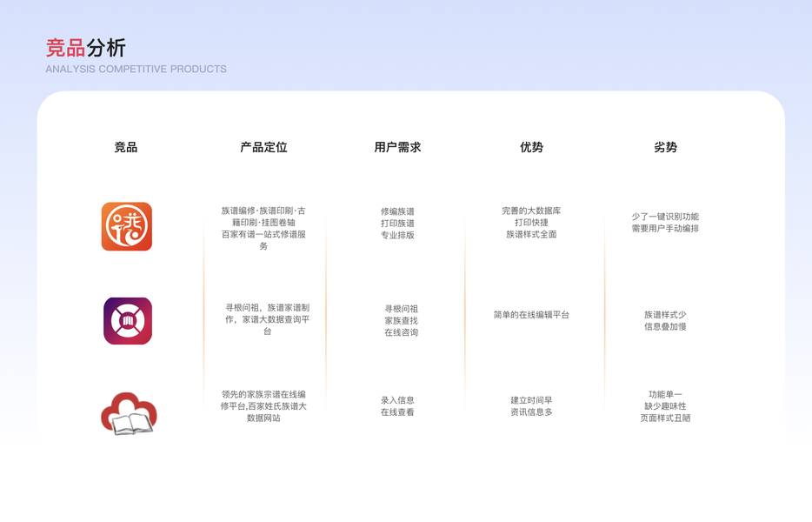The width and height of the screenshot is (812, 522).
Task: Select the 族谱样式少 信息叠加慢 cell
Action: 665,320
